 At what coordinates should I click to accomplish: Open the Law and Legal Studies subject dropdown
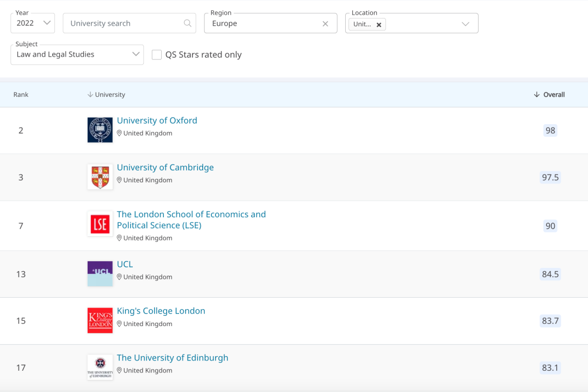(77, 54)
